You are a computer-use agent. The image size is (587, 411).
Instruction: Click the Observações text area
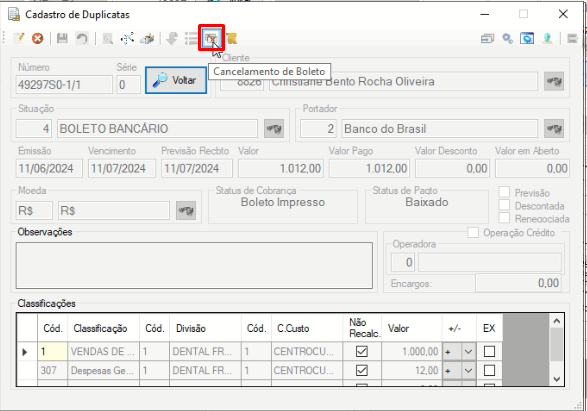pyautogui.click(x=194, y=265)
